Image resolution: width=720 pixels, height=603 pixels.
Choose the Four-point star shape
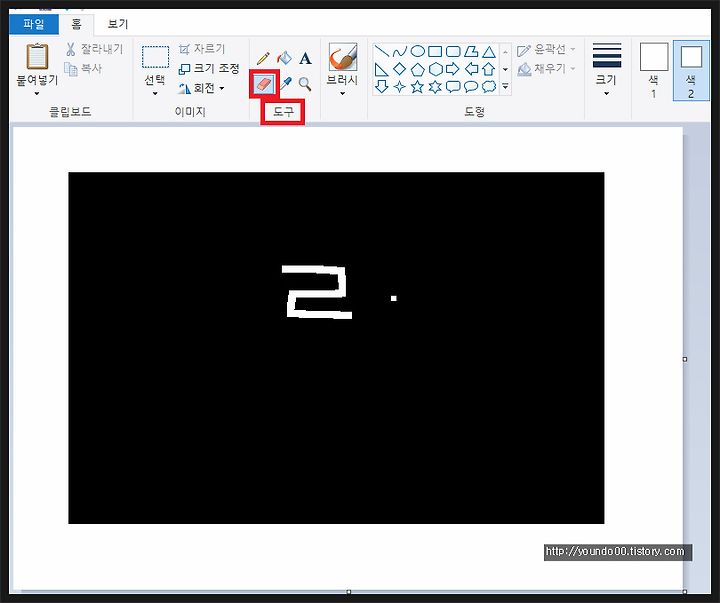click(x=399, y=86)
